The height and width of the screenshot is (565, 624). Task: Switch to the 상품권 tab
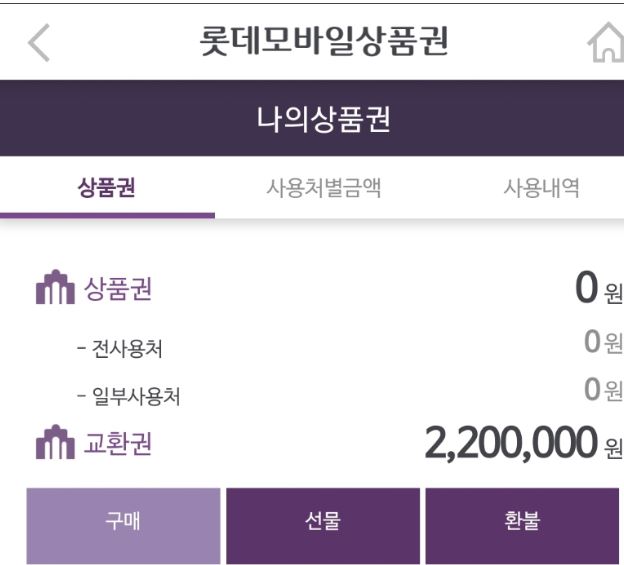pos(107,188)
